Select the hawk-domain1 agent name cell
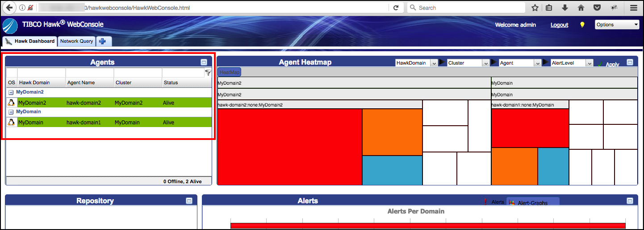The height and width of the screenshot is (230, 644). (x=89, y=122)
